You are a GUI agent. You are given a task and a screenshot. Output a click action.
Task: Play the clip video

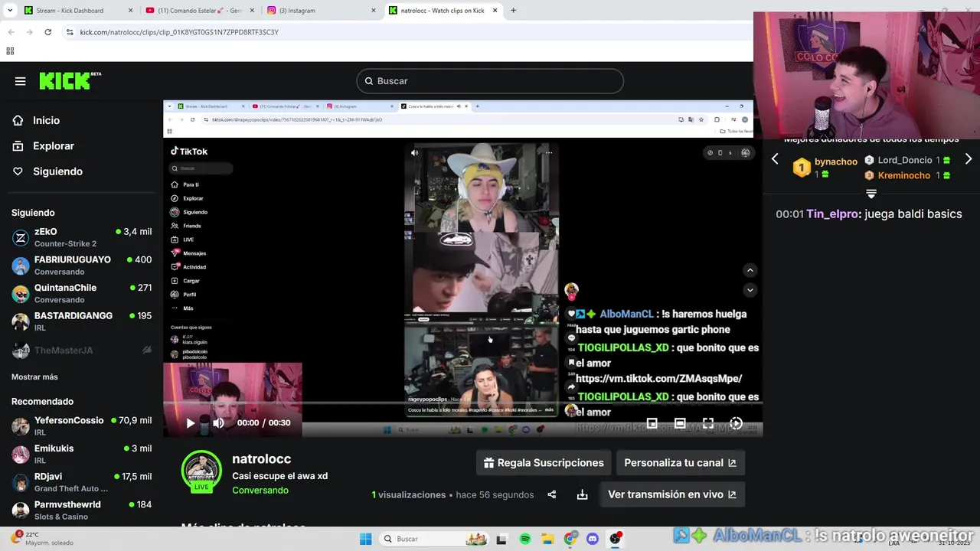[191, 422]
